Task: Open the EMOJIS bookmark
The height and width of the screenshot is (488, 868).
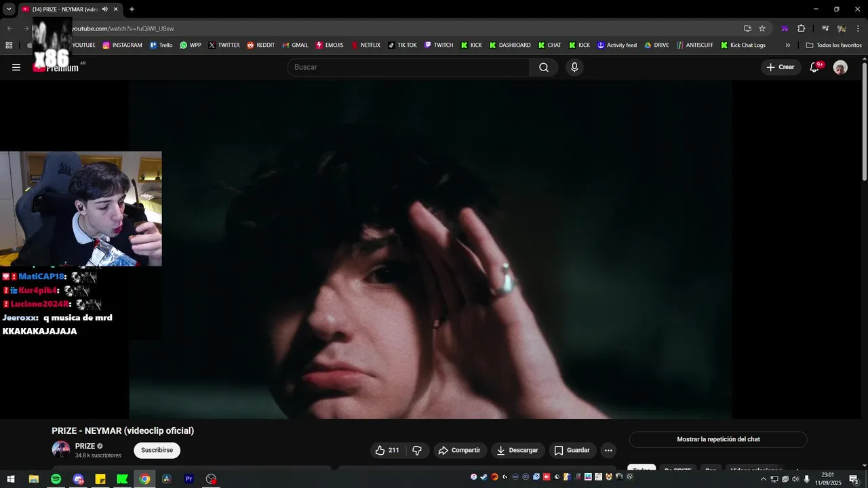Action: click(x=330, y=45)
